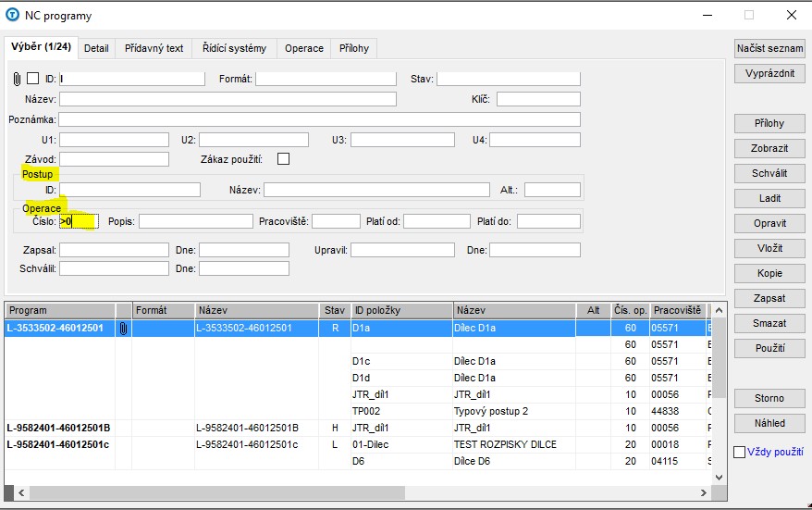Click the table's scroll down arrow
Viewport: 812px width, 510px height.
click(x=719, y=478)
